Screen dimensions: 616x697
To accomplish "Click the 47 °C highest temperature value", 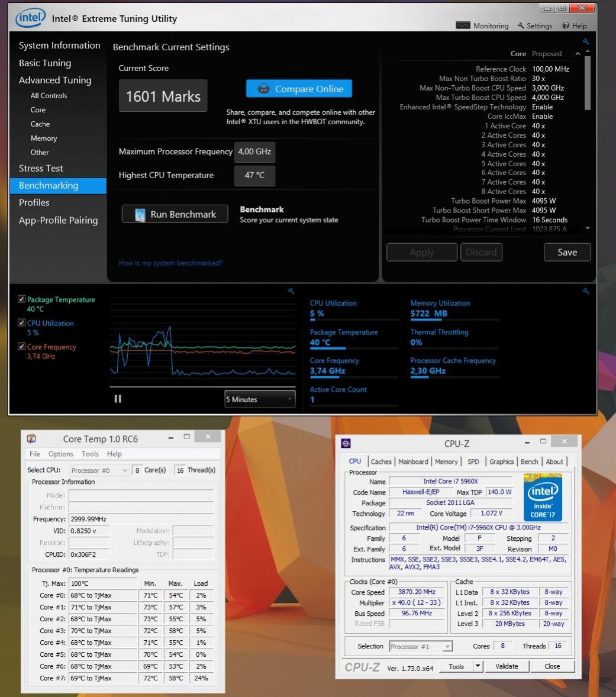I will (x=254, y=176).
